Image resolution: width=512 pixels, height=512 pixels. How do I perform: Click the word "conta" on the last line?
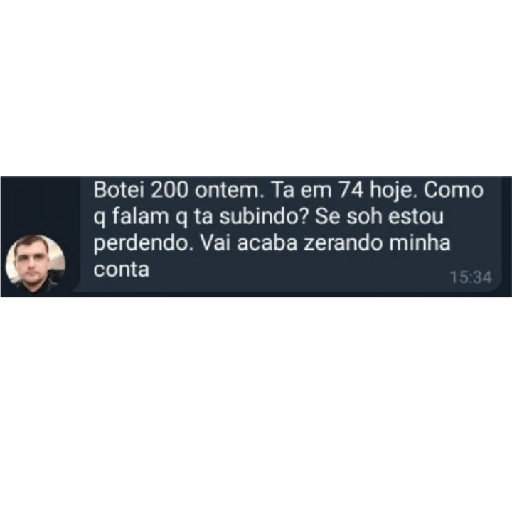[121, 270]
